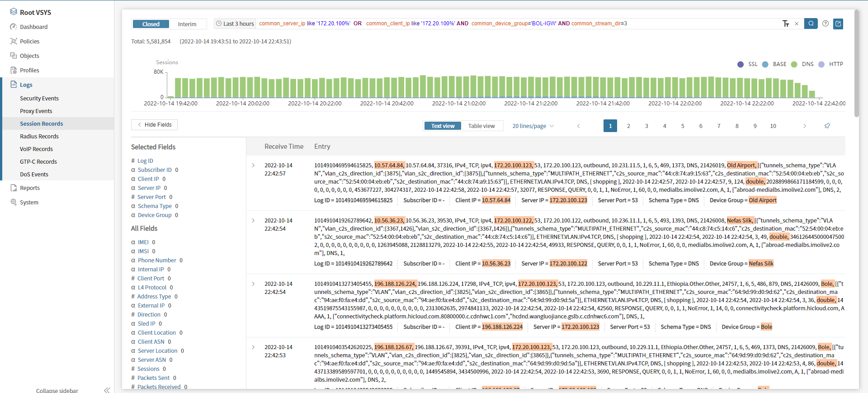Switch to Table view
868x393 pixels.
481,126
